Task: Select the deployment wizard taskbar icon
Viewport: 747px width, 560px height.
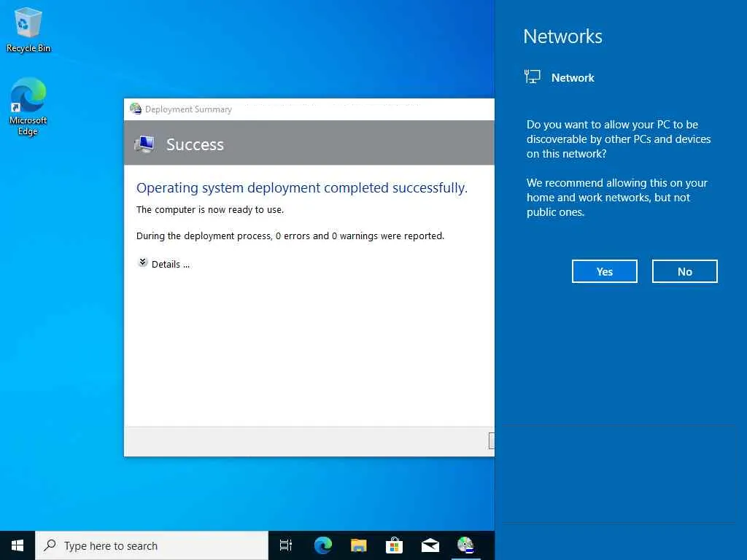Action: tap(465, 545)
